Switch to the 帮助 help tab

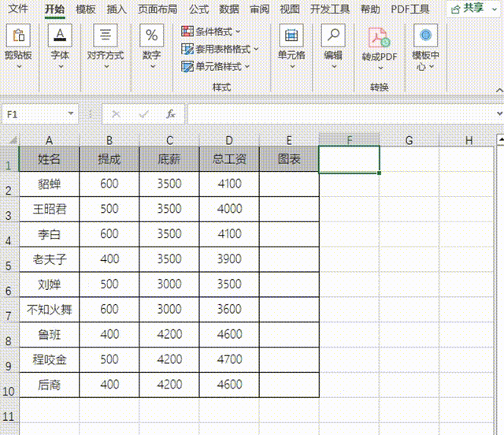point(370,9)
